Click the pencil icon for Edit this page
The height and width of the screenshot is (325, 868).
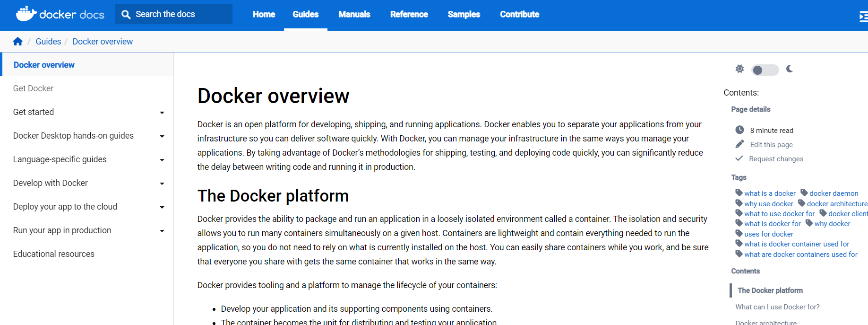click(x=740, y=144)
